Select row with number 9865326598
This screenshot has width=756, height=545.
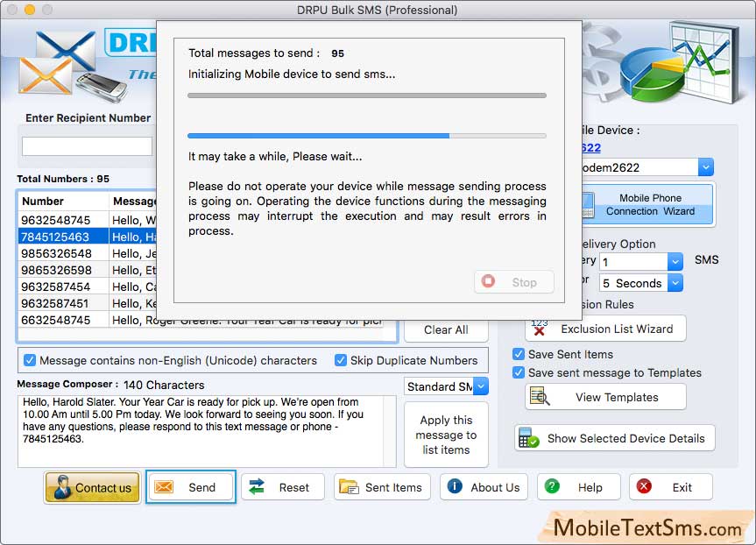pos(88,270)
